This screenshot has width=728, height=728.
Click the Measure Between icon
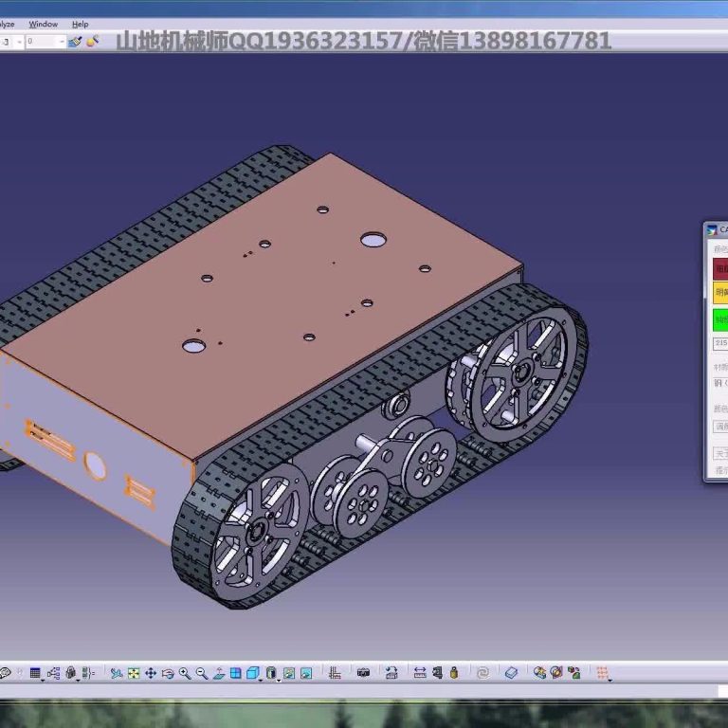[x=420, y=673]
